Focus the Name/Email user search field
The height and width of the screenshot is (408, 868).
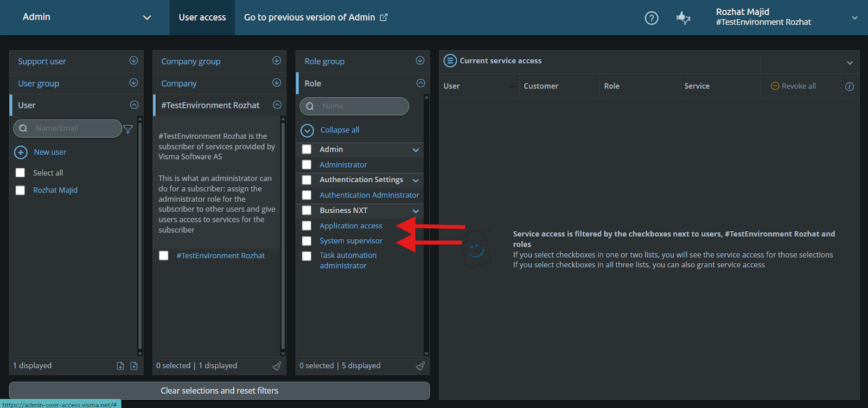pos(67,129)
